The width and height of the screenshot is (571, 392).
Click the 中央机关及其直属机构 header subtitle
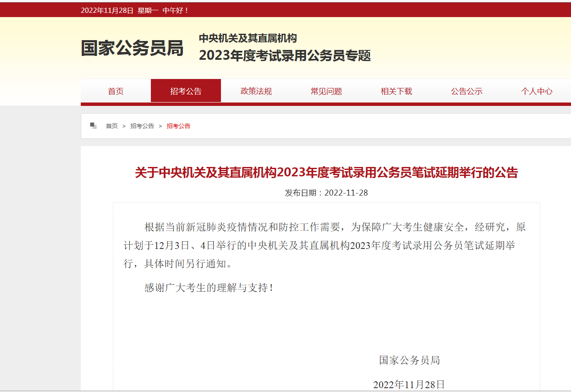(x=247, y=38)
